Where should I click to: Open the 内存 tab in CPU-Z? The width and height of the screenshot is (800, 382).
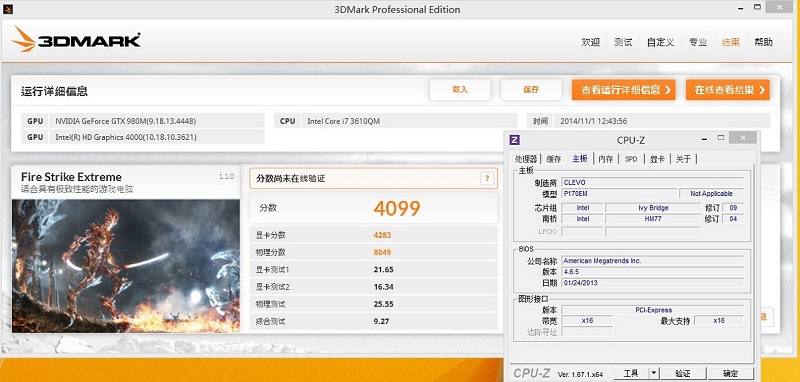pos(606,159)
